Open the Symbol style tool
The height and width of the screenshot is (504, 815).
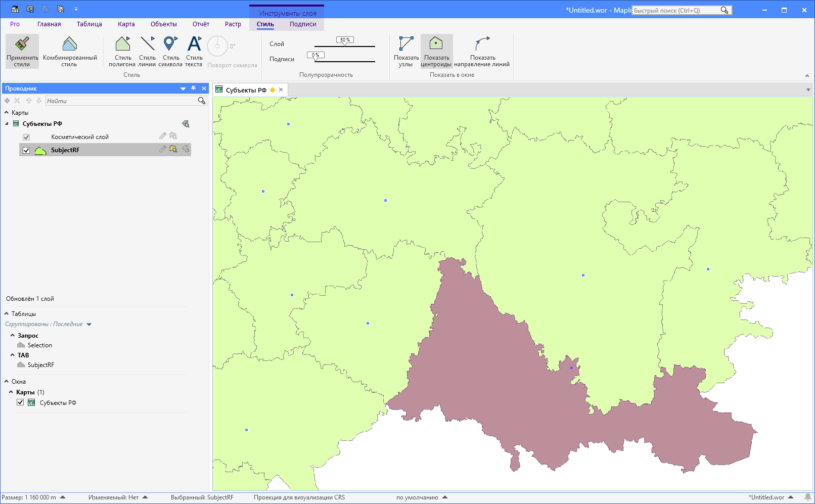pyautogui.click(x=170, y=44)
